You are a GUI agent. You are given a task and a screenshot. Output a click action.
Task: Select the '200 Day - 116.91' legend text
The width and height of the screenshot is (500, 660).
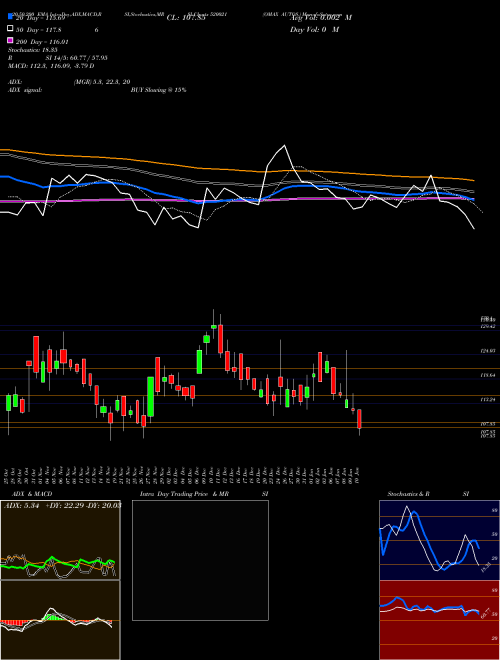pyautogui.click(x=42, y=42)
